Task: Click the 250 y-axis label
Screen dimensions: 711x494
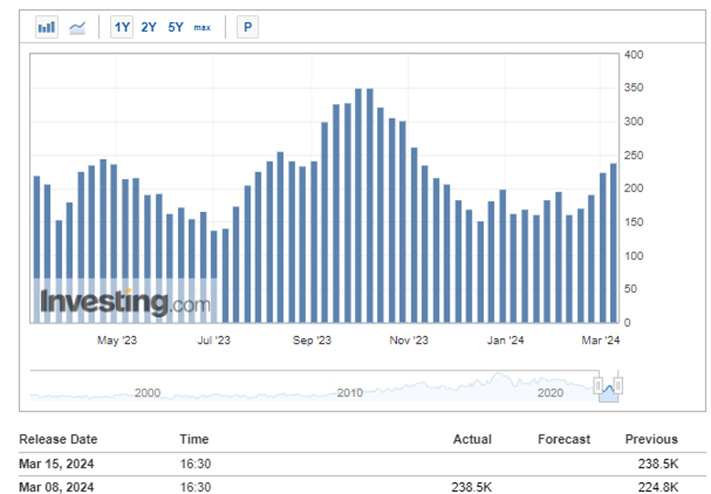Action: pyautogui.click(x=633, y=156)
